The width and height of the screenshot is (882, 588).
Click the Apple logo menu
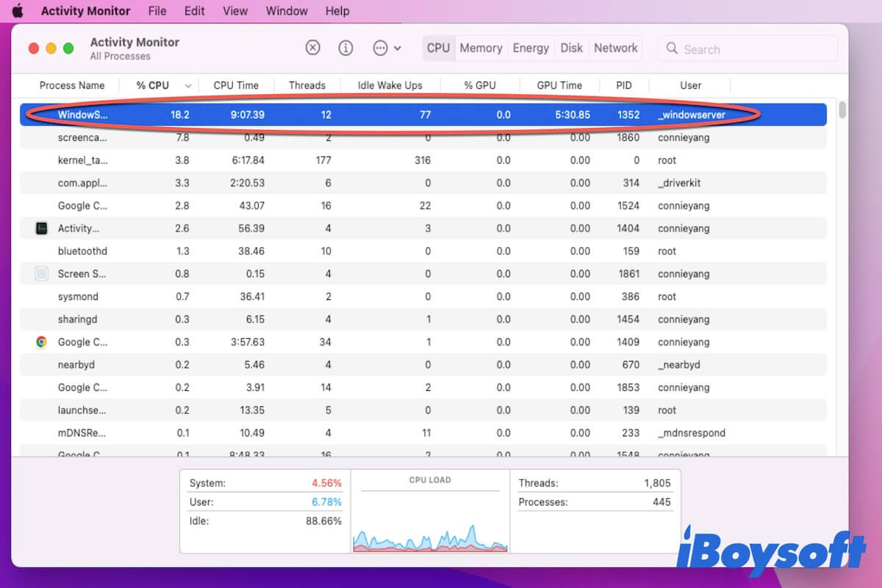pyautogui.click(x=18, y=11)
